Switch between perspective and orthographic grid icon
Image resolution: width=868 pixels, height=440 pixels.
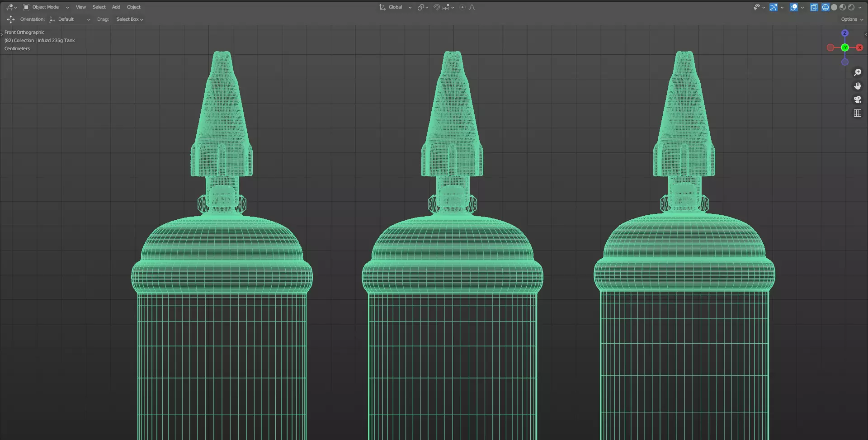coord(858,113)
